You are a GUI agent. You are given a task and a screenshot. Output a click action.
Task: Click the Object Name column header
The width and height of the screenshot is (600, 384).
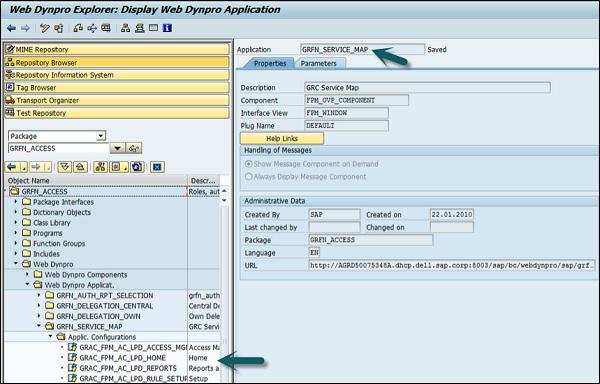[x=96, y=181]
